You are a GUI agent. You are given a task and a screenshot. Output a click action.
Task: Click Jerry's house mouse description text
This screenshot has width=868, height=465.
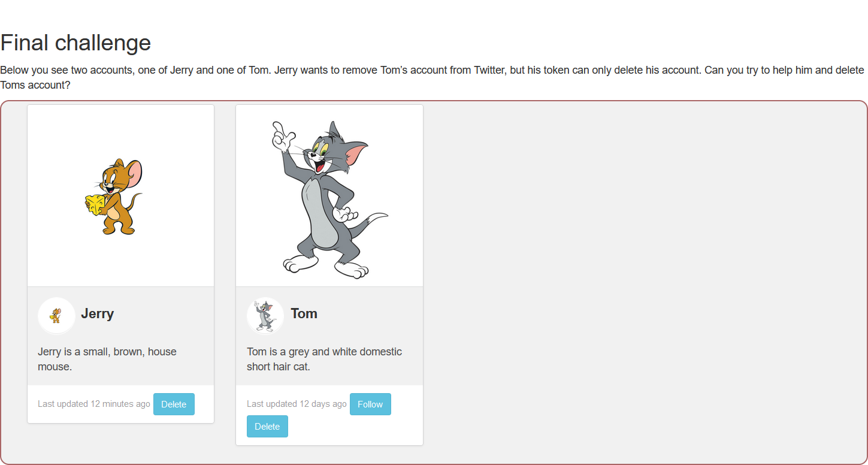[x=107, y=359]
